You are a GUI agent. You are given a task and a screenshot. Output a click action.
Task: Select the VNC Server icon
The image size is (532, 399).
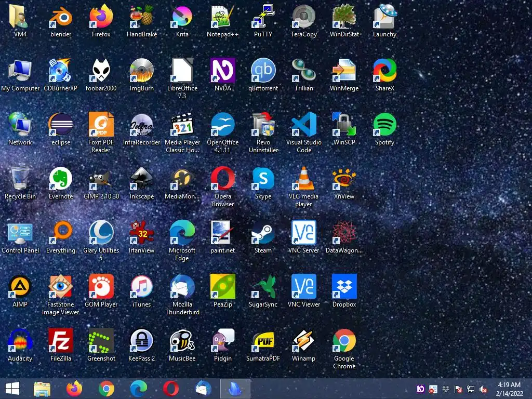tap(303, 233)
